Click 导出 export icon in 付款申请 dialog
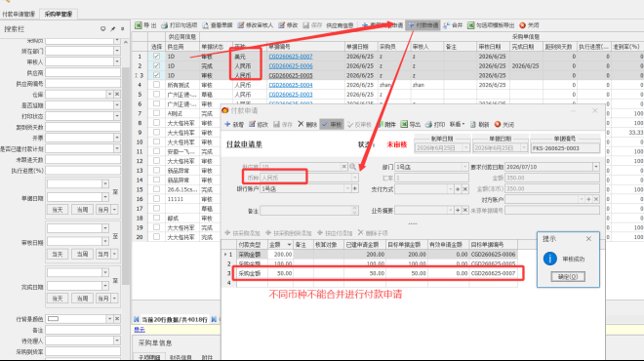The image size is (644, 361). coord(404,124)
